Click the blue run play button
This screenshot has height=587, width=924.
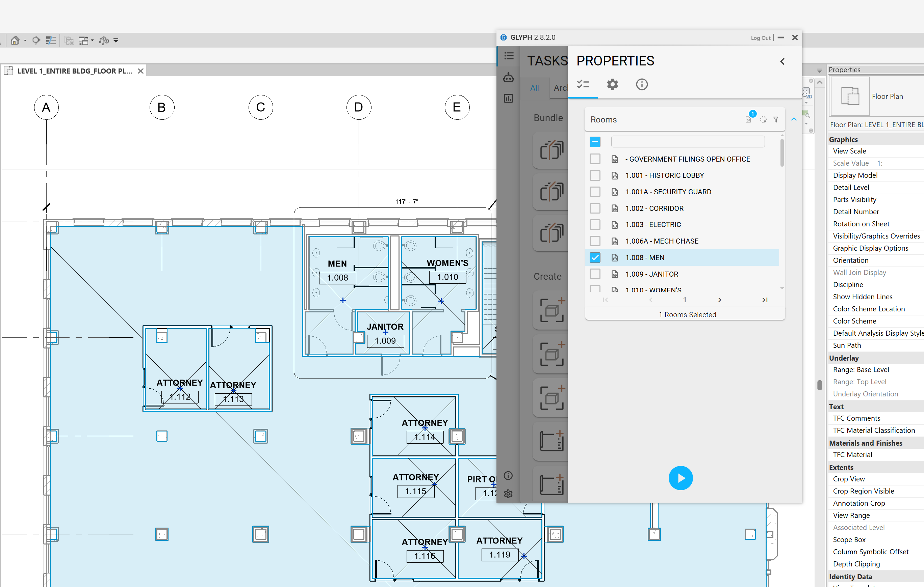680,478
